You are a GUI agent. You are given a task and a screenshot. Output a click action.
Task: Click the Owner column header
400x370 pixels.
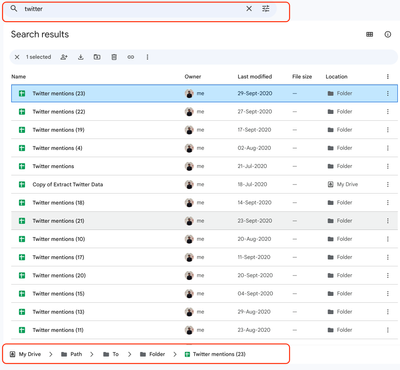click(x=193, y=77)
